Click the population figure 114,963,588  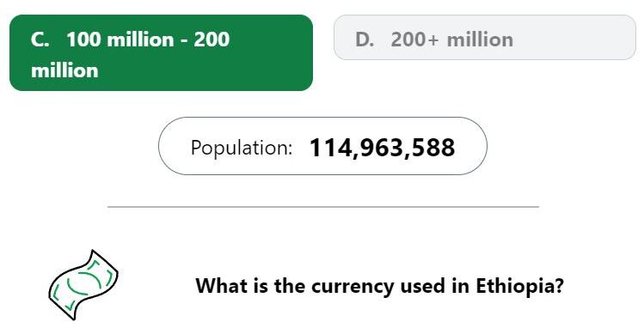pyautogui.click(x=382, y=148)
